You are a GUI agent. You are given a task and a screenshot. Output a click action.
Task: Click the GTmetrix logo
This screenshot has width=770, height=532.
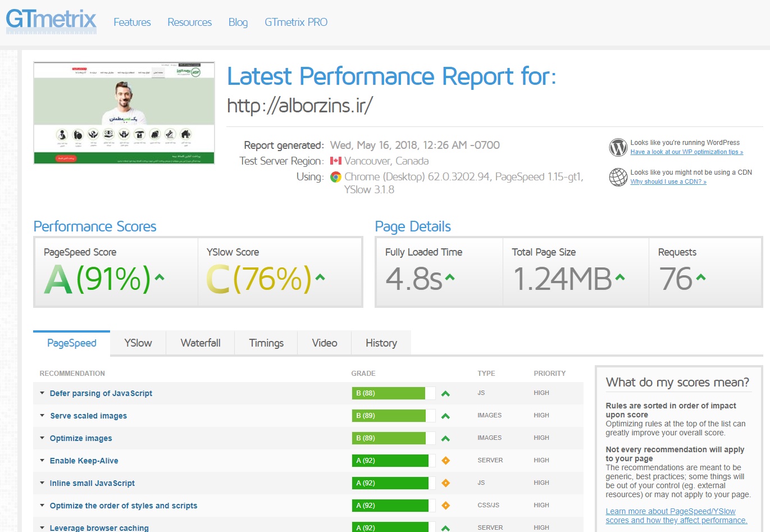51,20
